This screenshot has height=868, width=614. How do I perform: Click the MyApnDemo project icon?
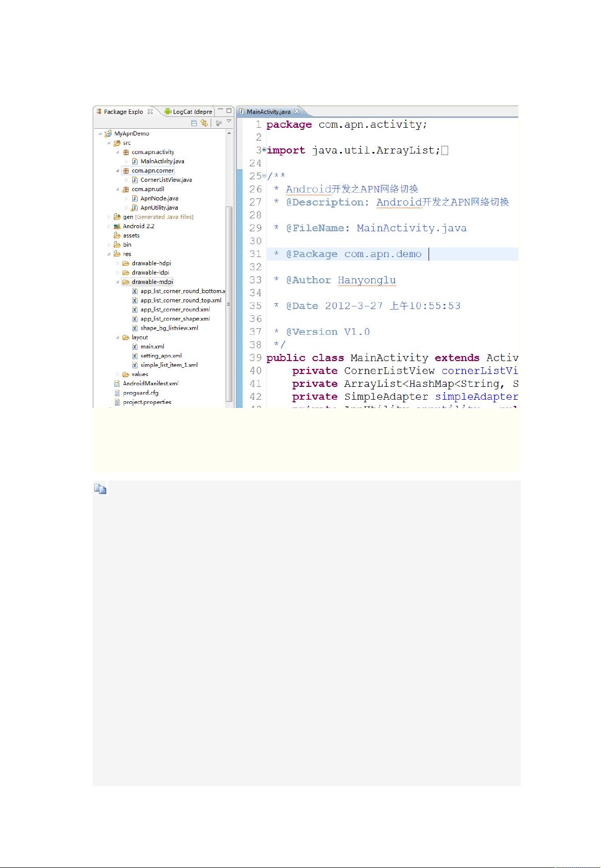[x=108, y=133]
